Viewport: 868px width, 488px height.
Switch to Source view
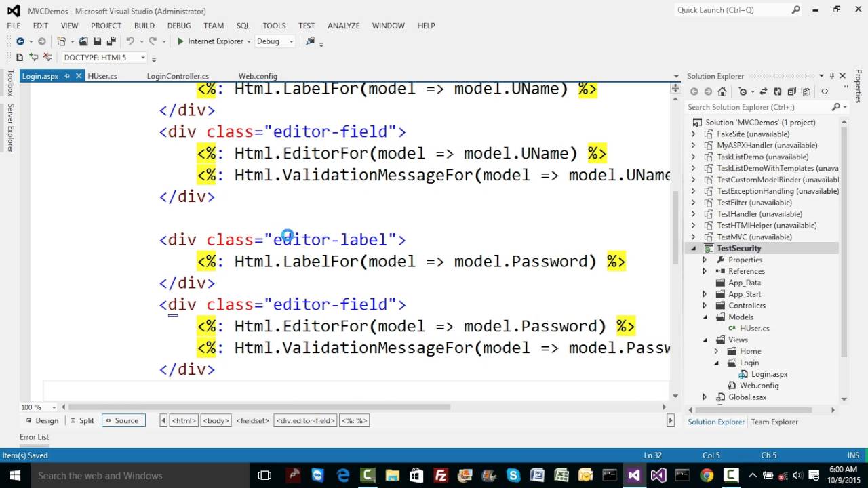(123, 420)
